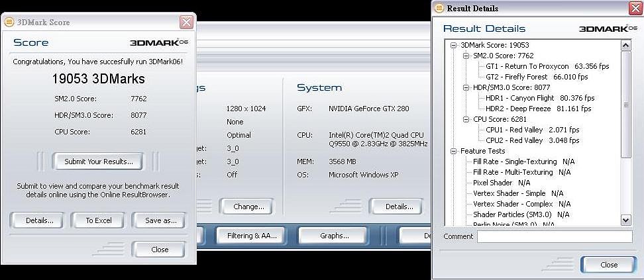
Task: Select SM2.0 Score: 7762 tree row
Action: pos(503,56)
